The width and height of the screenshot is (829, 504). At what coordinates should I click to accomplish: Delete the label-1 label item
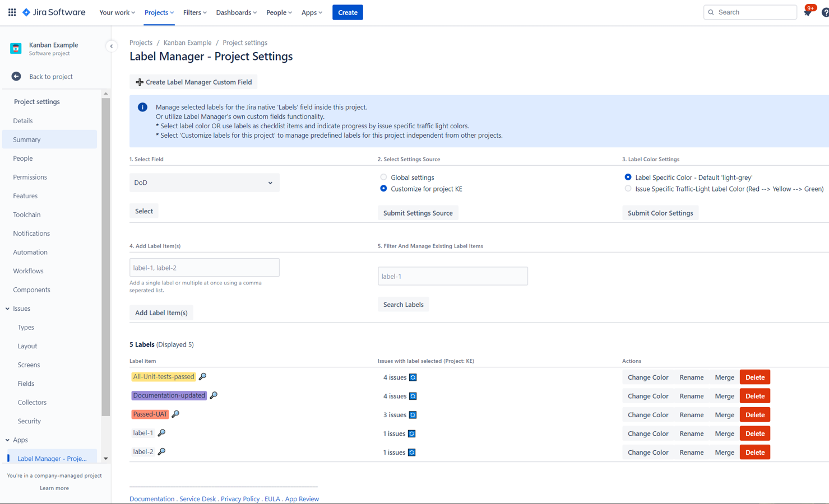click(x=754, y=433)
